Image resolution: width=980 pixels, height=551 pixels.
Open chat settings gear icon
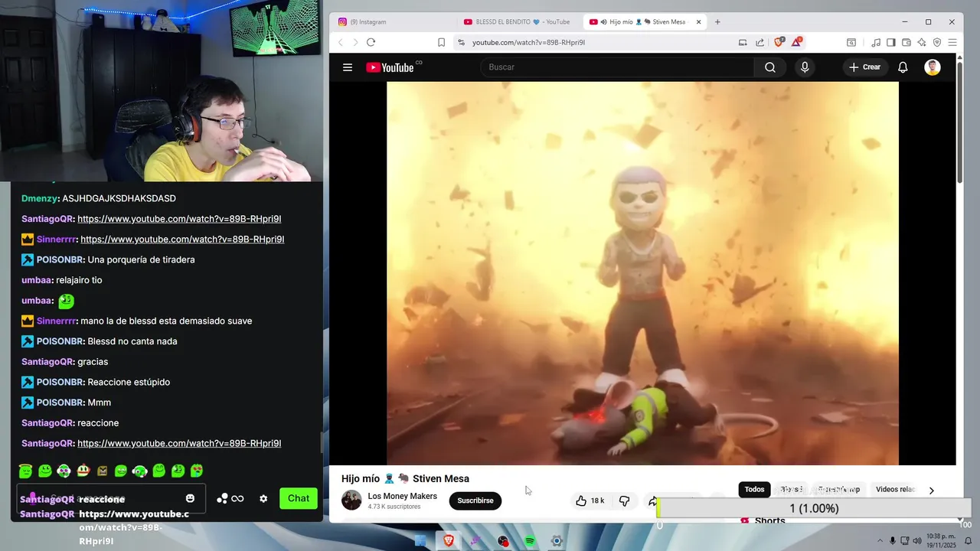point(263,498)
